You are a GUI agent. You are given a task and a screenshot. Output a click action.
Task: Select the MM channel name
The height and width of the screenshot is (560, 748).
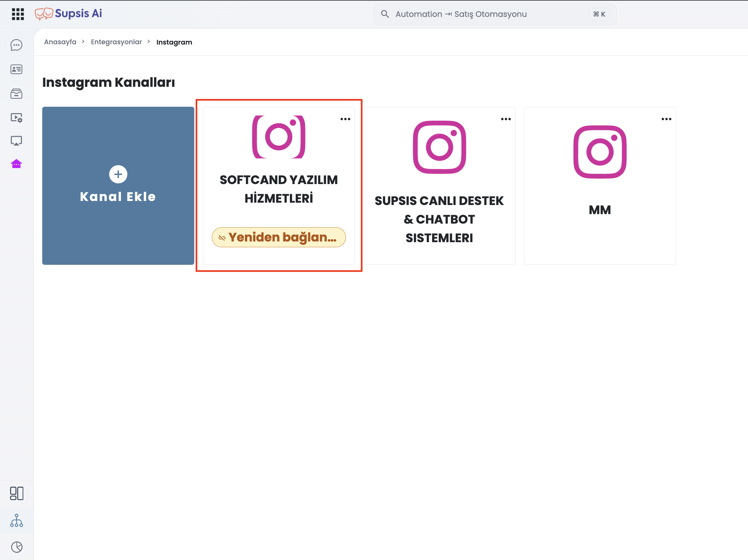point(600,210)
